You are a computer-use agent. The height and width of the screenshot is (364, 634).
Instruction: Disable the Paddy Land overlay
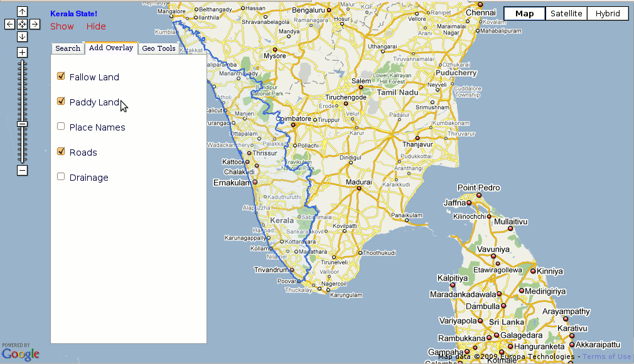tap(60, 100)
